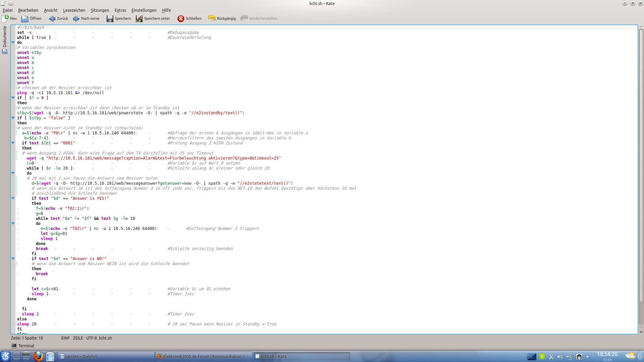This screenshot has height=362, width=644.
Task: Click the red Schließen icon
Action: click(181, 18)
